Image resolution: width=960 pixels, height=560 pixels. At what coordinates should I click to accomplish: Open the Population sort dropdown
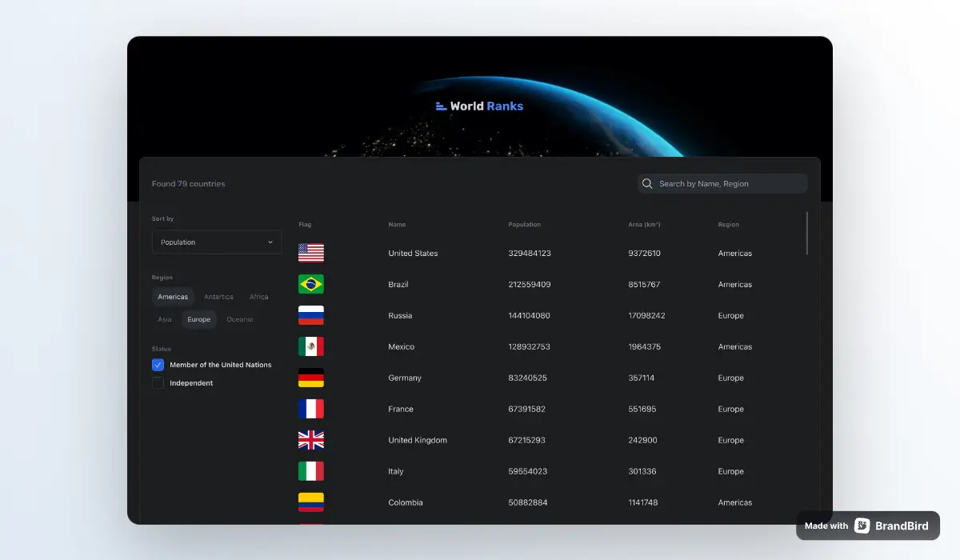[x=216, y=242]
